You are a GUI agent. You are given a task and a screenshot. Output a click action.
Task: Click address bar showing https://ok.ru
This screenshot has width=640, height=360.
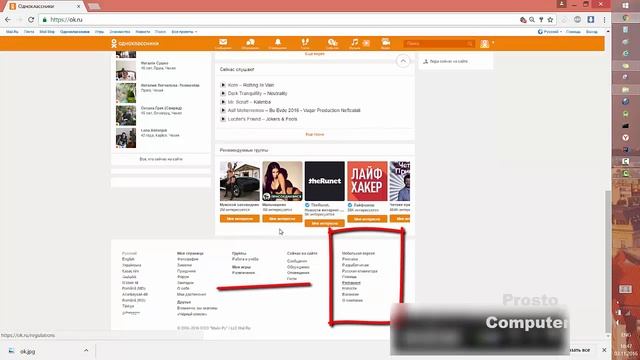pos(278,20)
